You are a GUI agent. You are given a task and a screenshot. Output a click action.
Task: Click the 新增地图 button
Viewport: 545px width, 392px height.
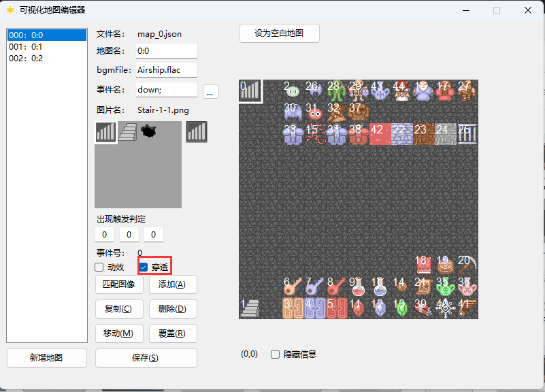pos(47,358)
